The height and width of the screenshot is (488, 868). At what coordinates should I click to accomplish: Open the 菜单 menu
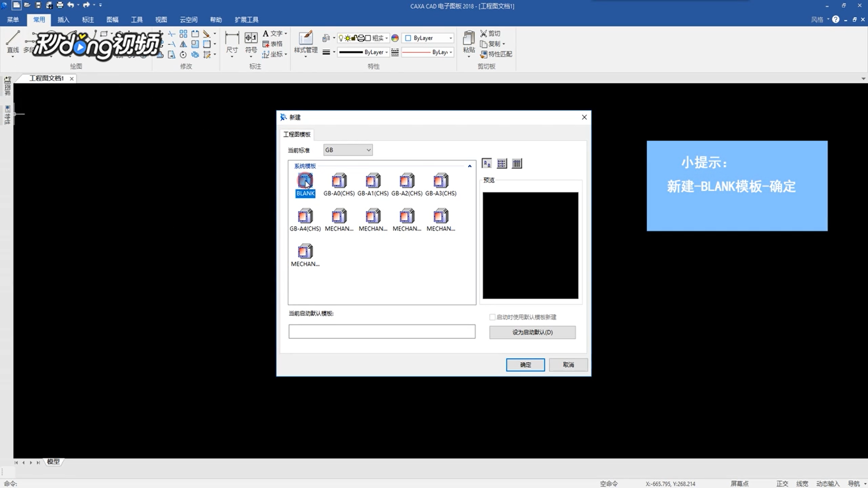click(13, 19)
